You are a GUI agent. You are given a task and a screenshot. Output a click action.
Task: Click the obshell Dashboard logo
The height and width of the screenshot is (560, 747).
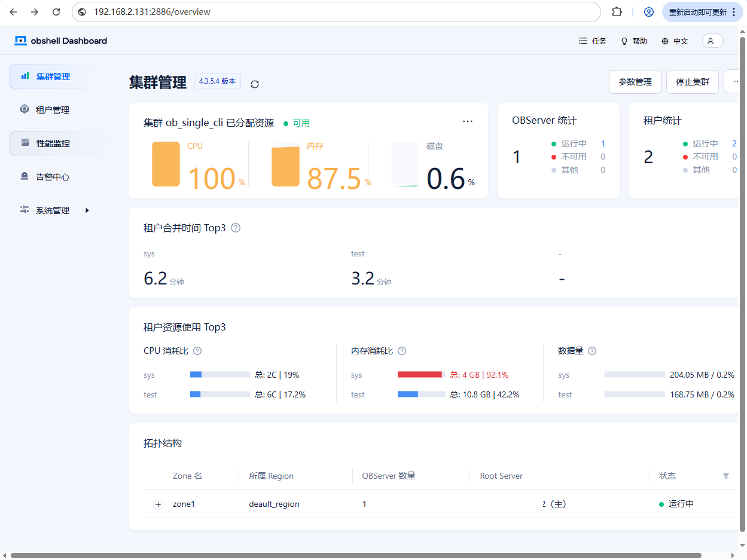click(x=61, y=41)
